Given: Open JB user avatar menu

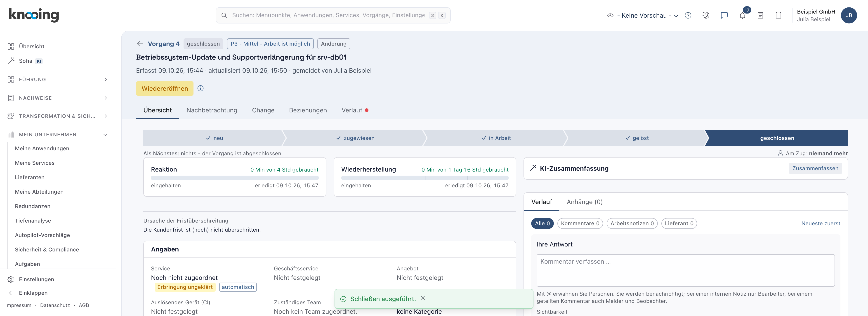Looking at the screenshot, I should 849,16.
